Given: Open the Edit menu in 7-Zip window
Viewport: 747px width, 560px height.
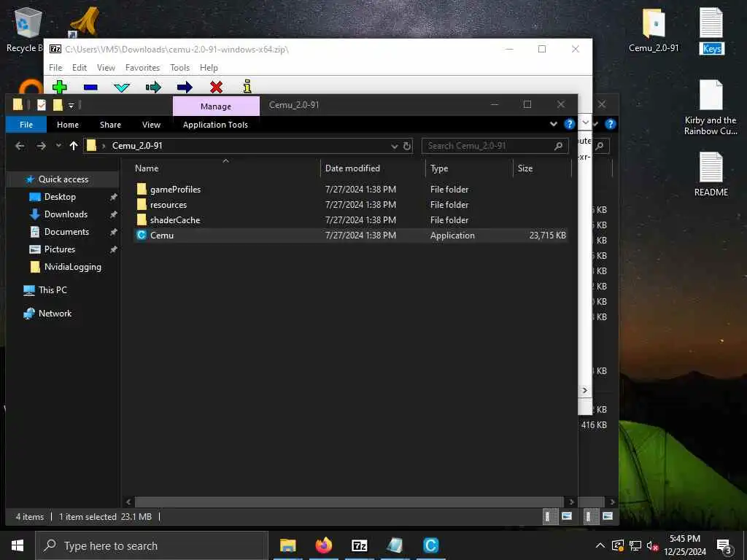Looking at the screenshot, I should (x=79, y=68).
